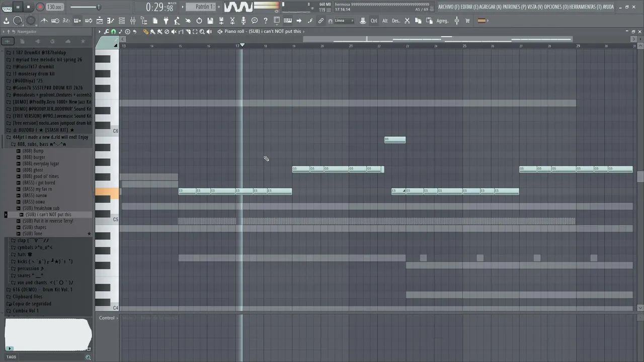644x362 pixels.
Task: Open the flag language selector
Action: (x=481, y=21)
